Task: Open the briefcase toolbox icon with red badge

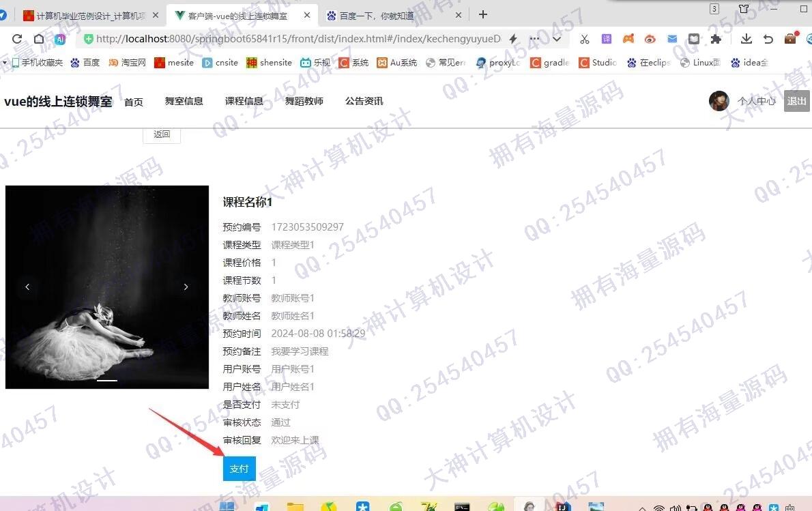Action: click(791, 38)
